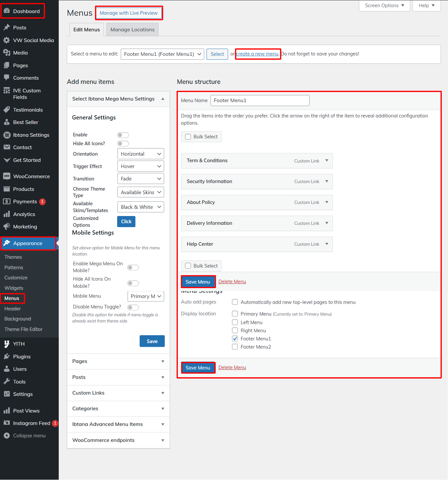This screenshot has width=448, height=480.
Task: Toggle the Disable Menu Toggle switch
Action: 133,307
